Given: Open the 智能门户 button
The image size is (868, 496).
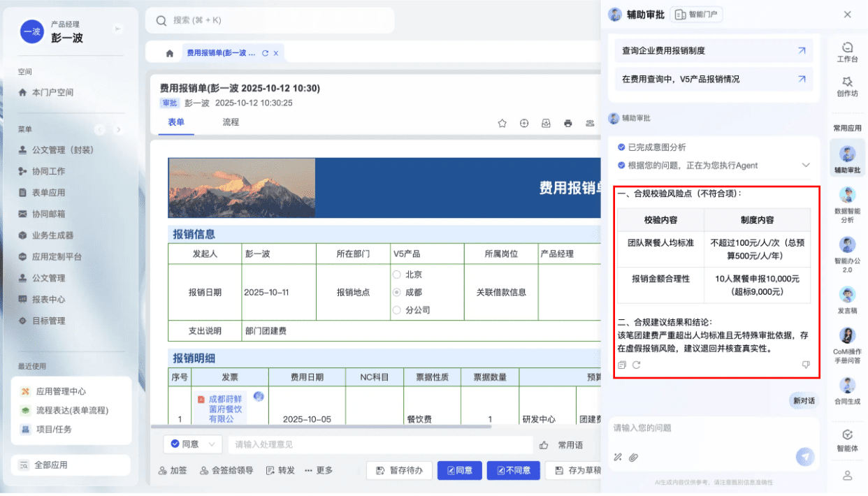Looking at the screenshot, I should [696, 14].
